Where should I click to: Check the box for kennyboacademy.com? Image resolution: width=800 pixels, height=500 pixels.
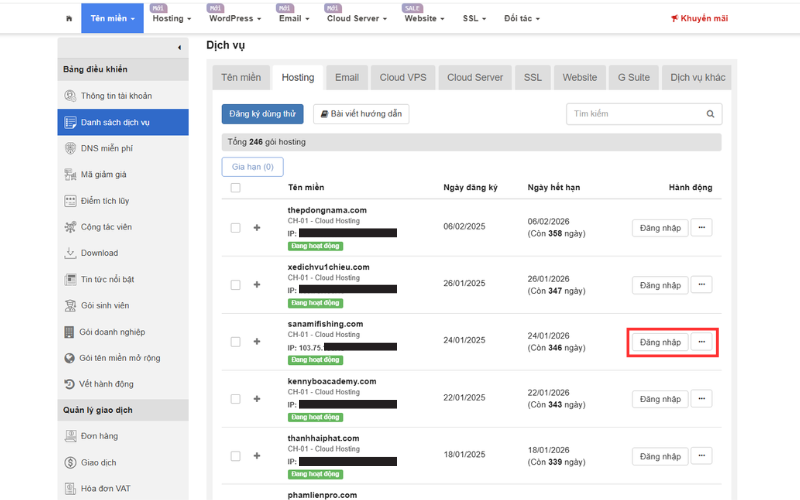pyautogui.click(x=235, y=398)
